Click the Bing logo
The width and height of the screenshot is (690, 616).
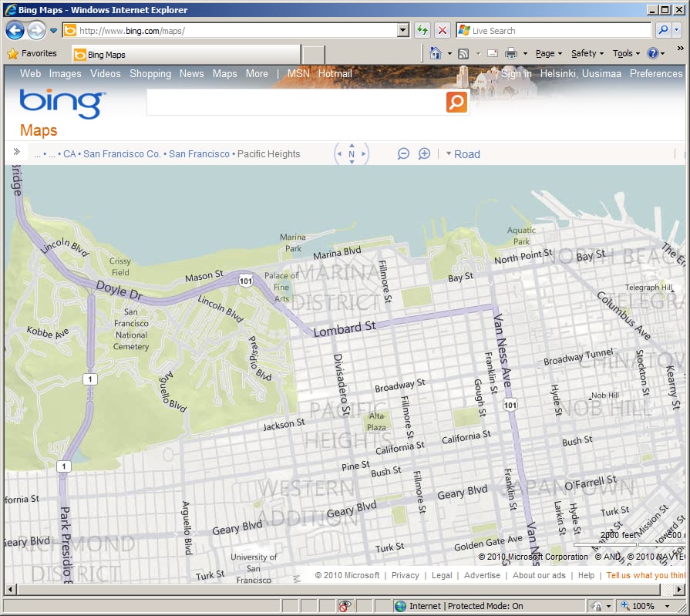(x=62, y=103)
